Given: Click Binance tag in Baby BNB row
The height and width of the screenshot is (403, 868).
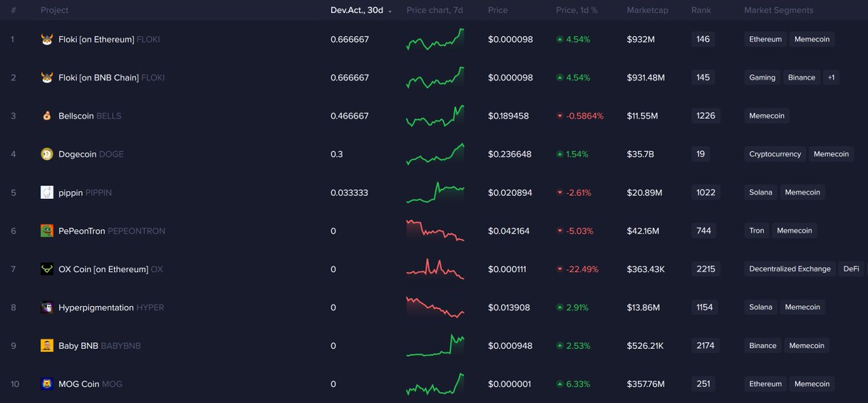Looking at the screenshot, I should click(x=762, y=346).
